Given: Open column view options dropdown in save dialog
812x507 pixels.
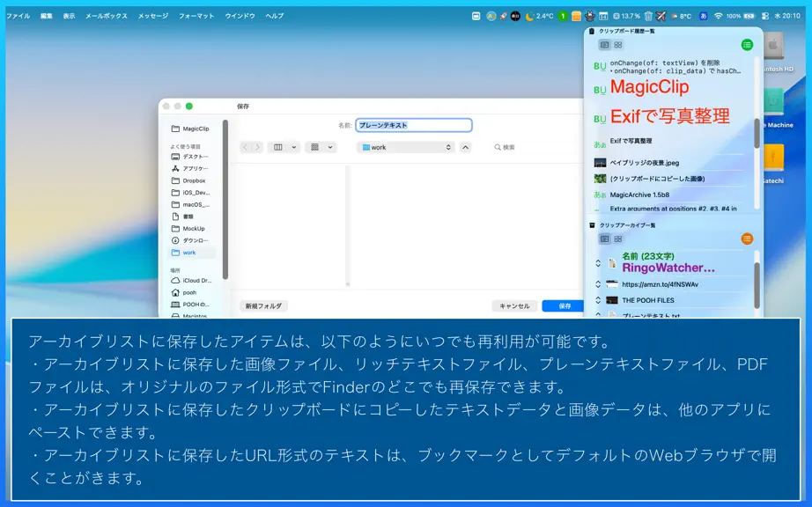Looking at the screenshot, I should click(284, 148).
